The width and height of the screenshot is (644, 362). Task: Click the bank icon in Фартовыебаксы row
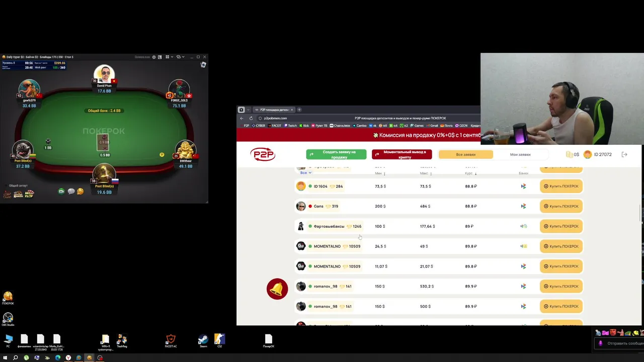pos(523,226)
